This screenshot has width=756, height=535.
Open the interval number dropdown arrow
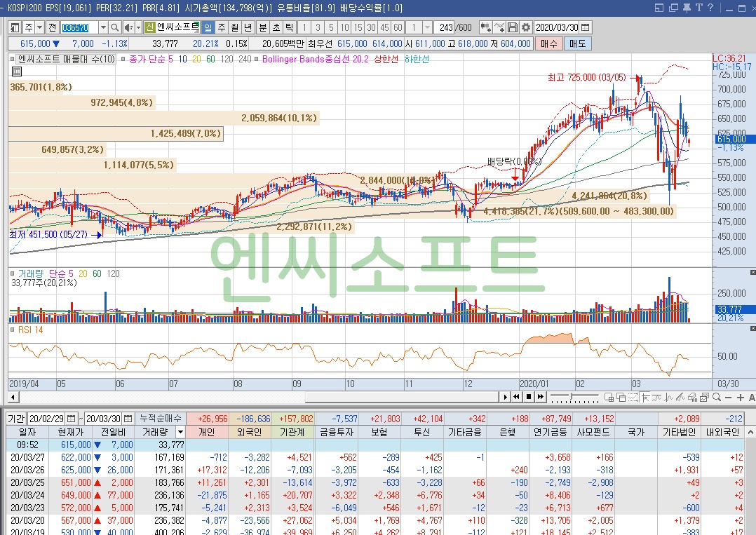pos(426,27)
